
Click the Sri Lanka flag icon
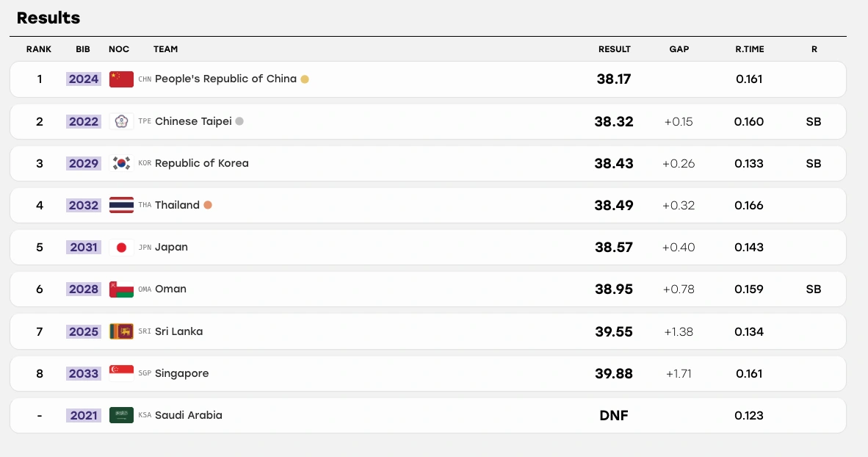(x=121, y=331)
